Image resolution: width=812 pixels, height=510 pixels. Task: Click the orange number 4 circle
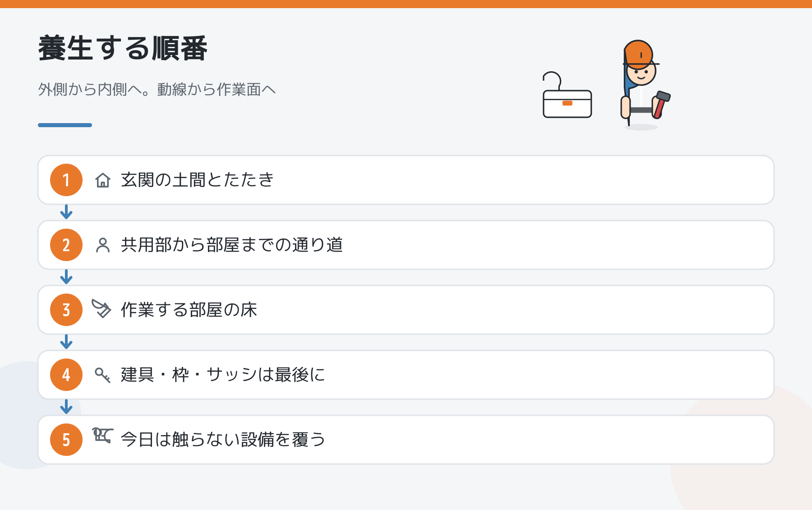(x=66, y=375)
